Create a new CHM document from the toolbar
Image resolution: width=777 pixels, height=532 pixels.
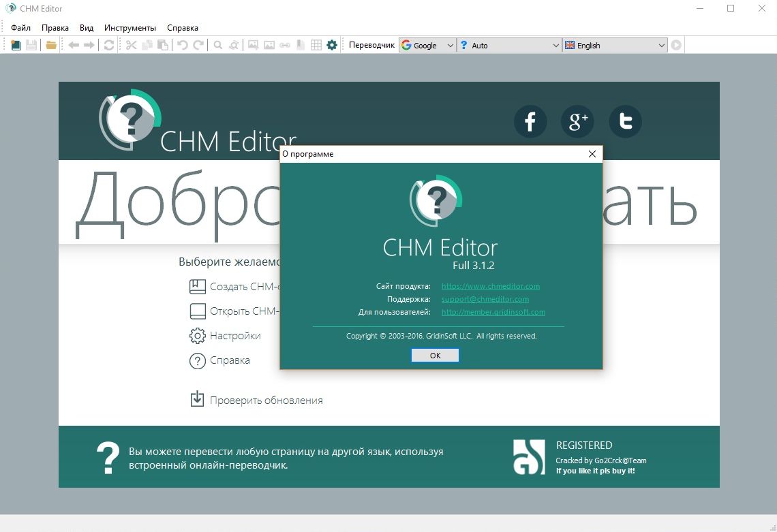click(16, 44)
